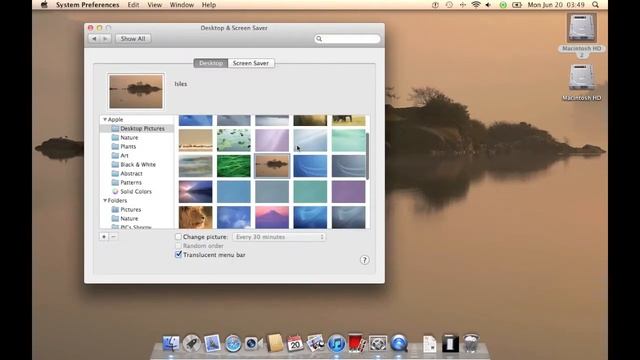640x360 pixels.
Task: Open QuickTime Player icon in Dock
Action: pyautogui.click(x=399, y=343)
